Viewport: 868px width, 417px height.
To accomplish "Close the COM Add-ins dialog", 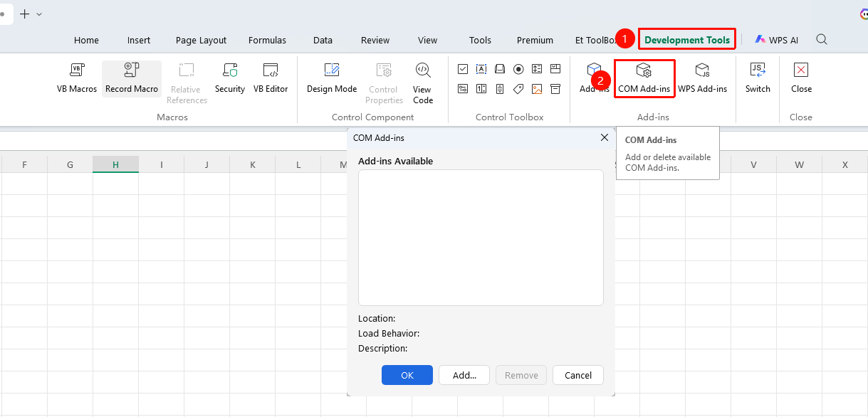I will point(605,137).
